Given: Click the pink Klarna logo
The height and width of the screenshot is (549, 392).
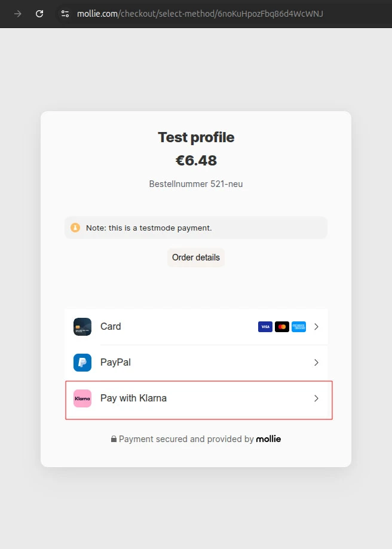Looking at the screenshot, I should pos(82,398).
